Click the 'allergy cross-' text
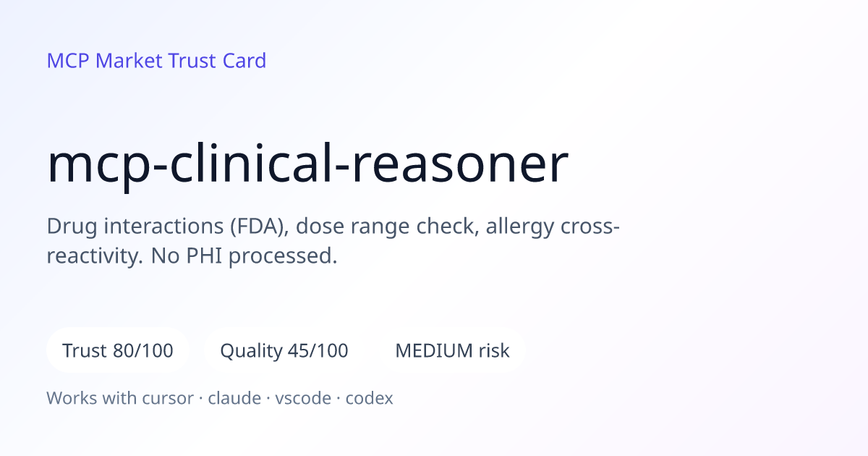The width and height of the screenshot is (868, 456). coord(553,227)
